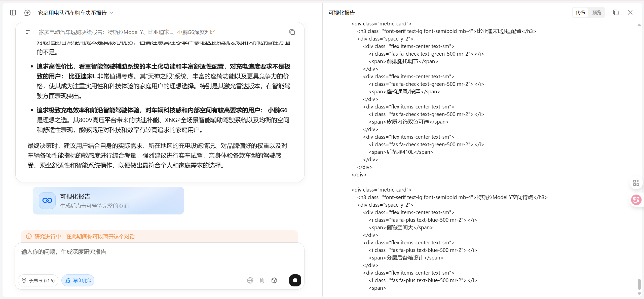Click the scrollbar down arrow in code panel
Screen dimensions: 644x299
point(639,294)
